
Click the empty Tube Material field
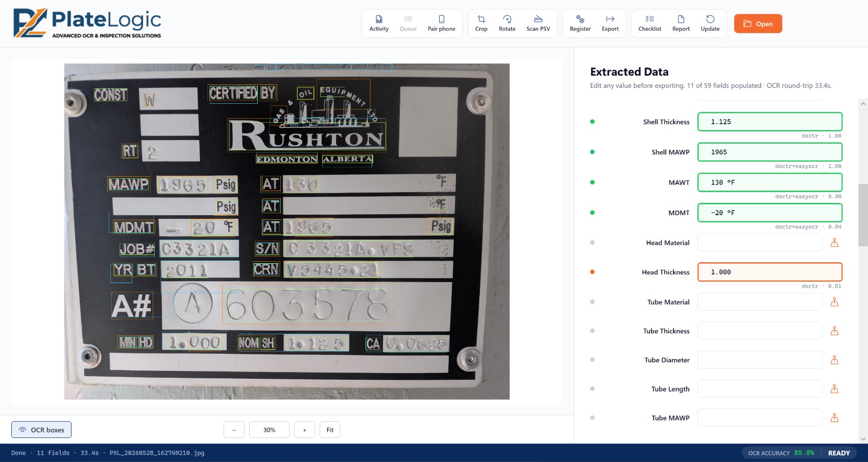tap(760, 302)
